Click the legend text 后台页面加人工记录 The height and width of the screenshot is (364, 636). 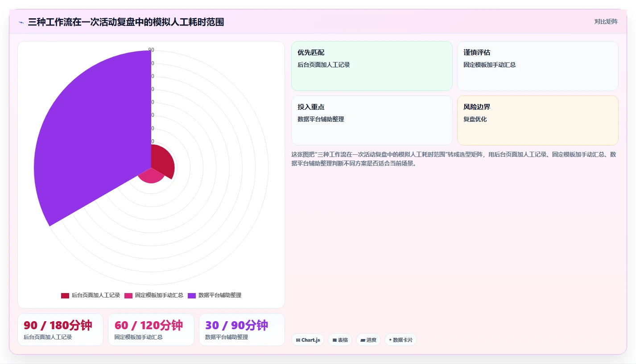pos(96,295)
